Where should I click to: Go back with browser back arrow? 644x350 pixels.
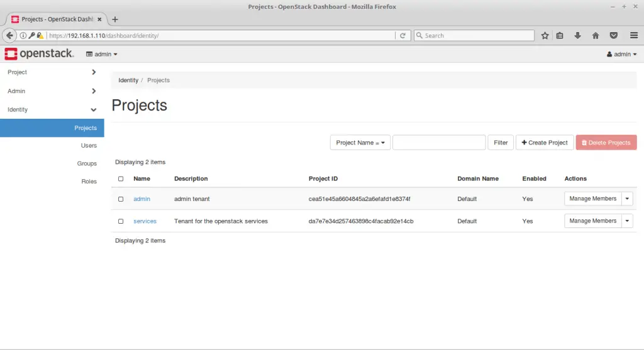(x=9, y=35)
